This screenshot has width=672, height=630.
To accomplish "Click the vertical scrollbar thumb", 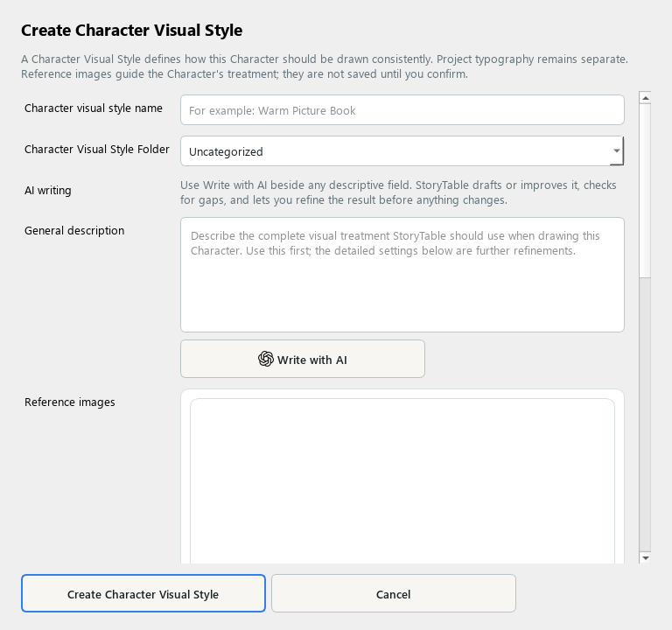I will click(x=645, y=191).
